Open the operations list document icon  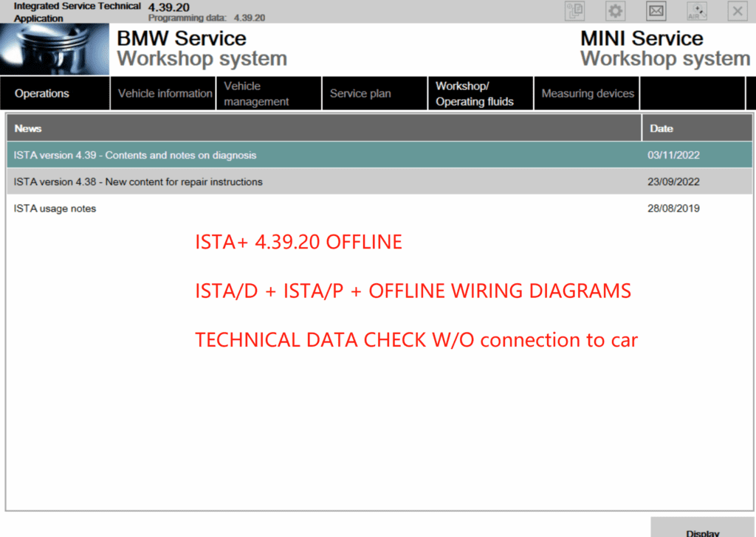coord(574,11)
